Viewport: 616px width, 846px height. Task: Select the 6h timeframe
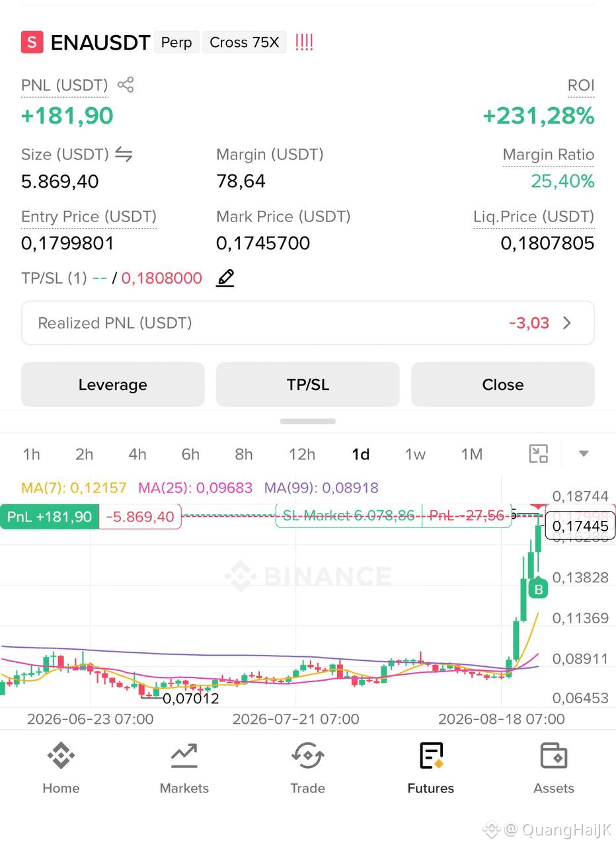coord(190,454)
